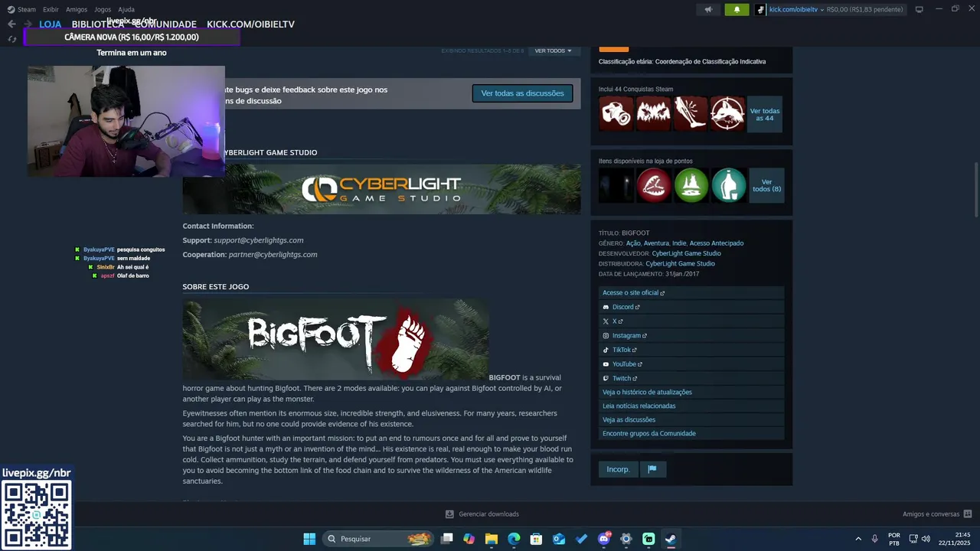Open the injured leg achievement icon
980x551 pixels.
point(691,114)
